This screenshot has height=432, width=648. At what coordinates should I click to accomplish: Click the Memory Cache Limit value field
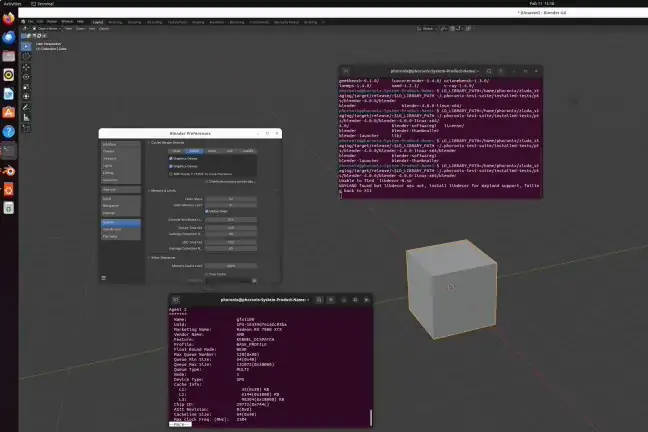[x=231, y=266]
